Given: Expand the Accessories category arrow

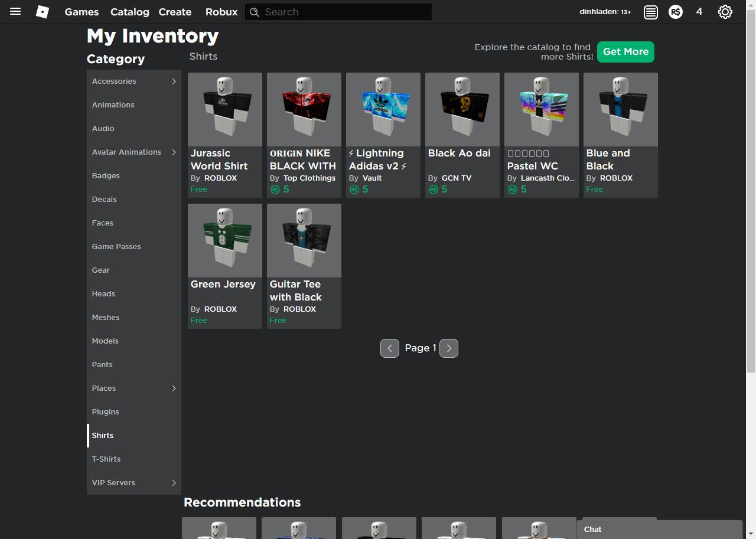Looking at the screenshot, I should [x=174, y=81].
